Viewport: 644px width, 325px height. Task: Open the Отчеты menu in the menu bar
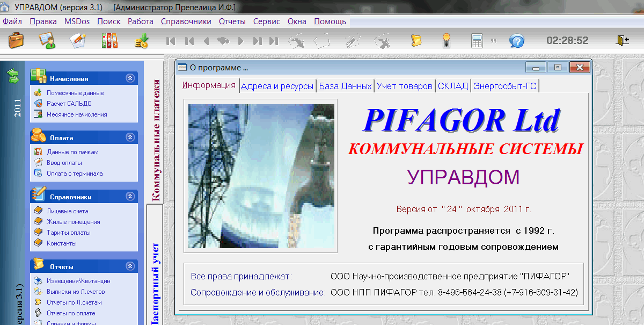[232, 21]
